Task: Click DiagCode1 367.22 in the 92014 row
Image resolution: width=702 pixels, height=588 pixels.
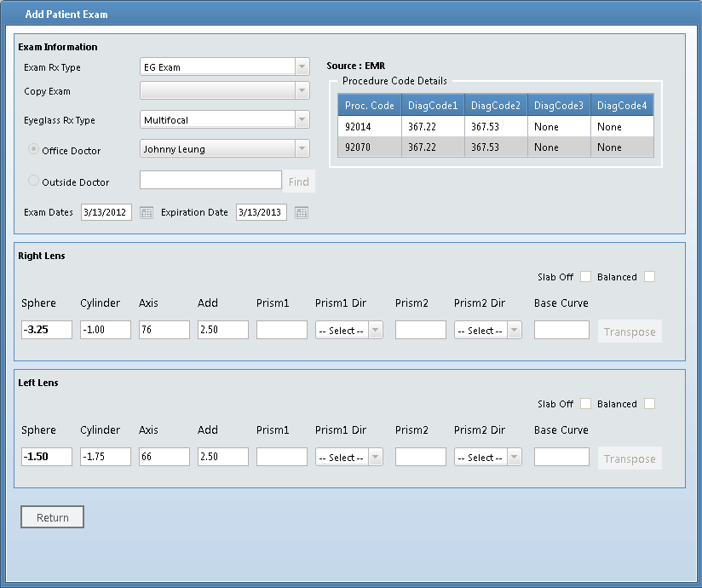Action: pyautogui.click(x=433, y=127)
